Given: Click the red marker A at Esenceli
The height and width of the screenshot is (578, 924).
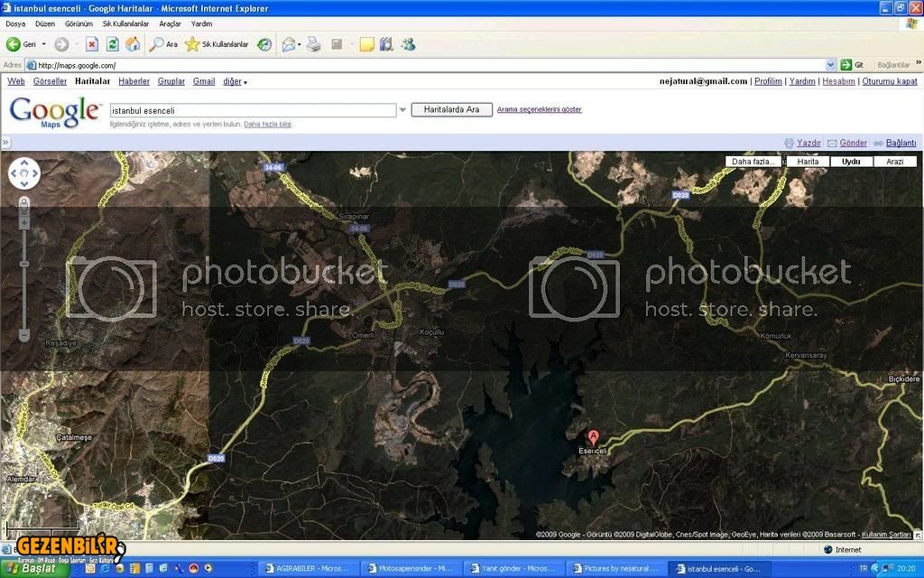Looking at the screenshot, I should pos(593,436).
